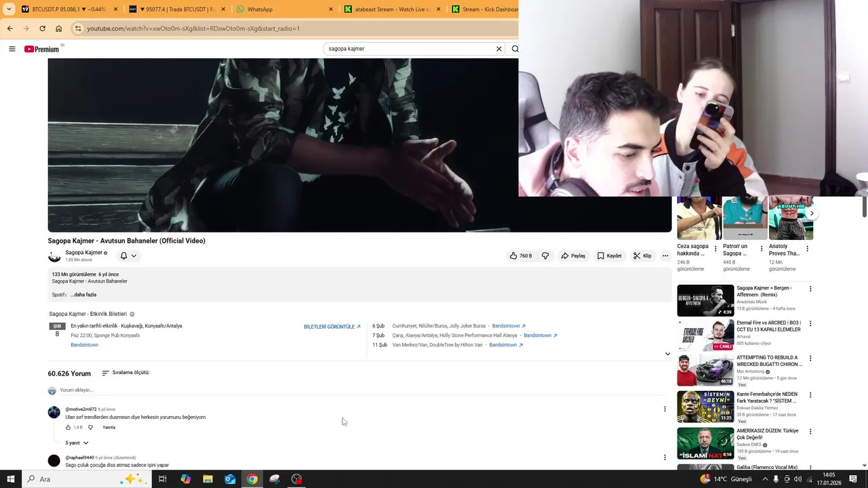This screenshot has height=488, width=868.
Task: Open the Sıralama ölçütü sort dropdown
Action: 125,373
